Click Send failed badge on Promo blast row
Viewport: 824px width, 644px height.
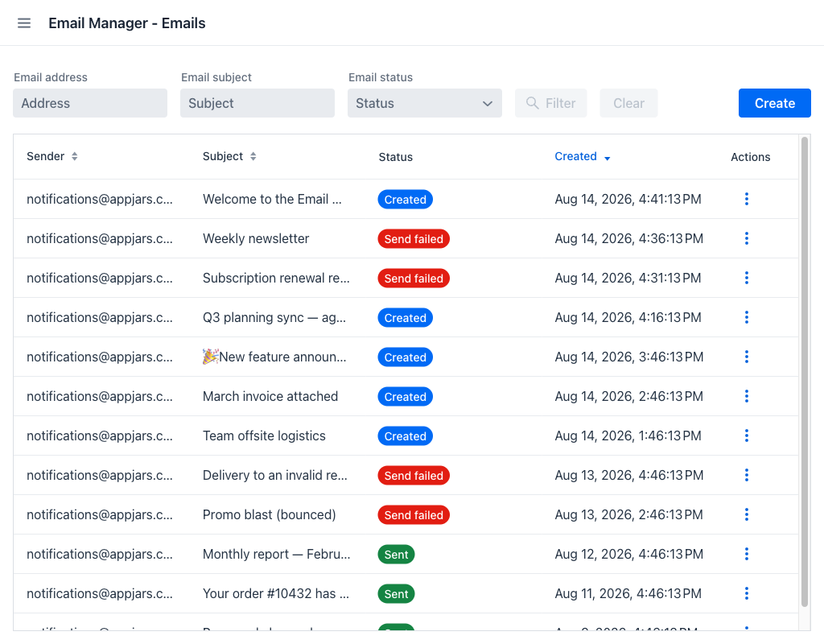click(x=414, y=514)
